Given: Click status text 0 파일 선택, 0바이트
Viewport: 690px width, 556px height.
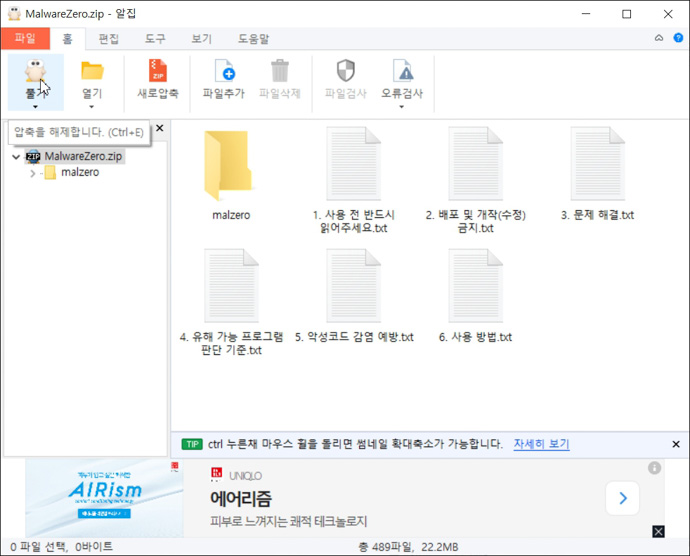Looking at the screenshot, I should pos(61,547).
